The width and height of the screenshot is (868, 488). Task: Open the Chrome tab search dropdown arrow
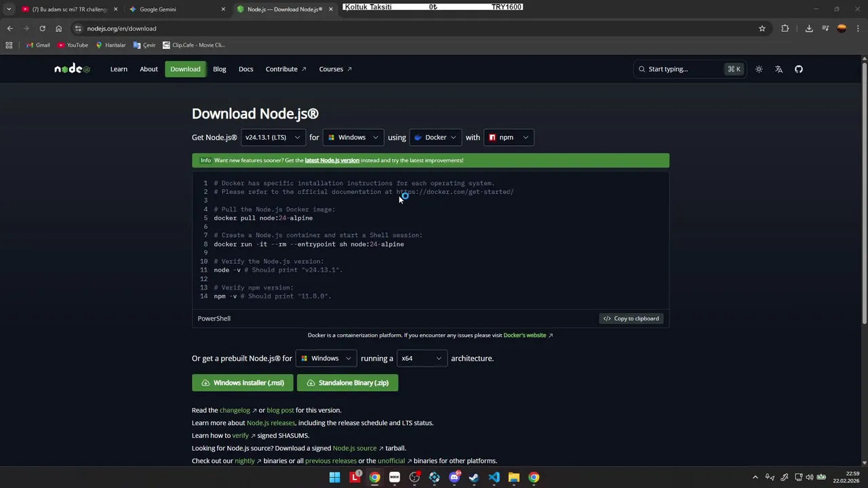click(x=9, y=9)
